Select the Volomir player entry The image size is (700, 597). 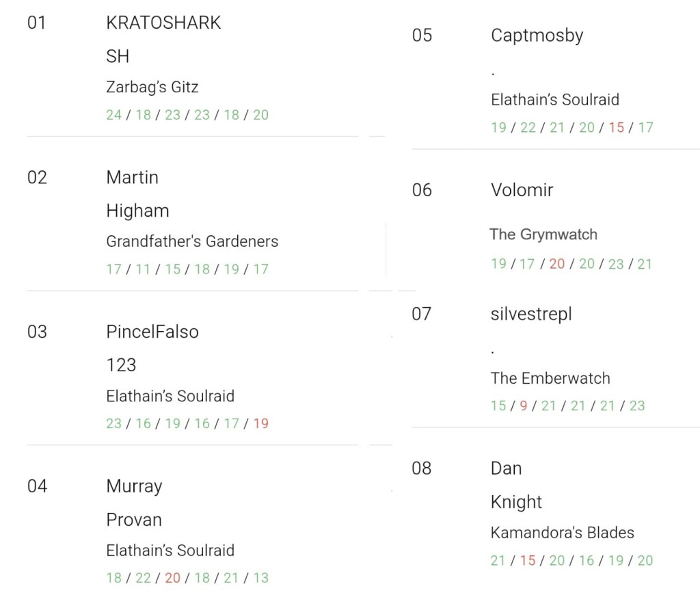point(522,189)
